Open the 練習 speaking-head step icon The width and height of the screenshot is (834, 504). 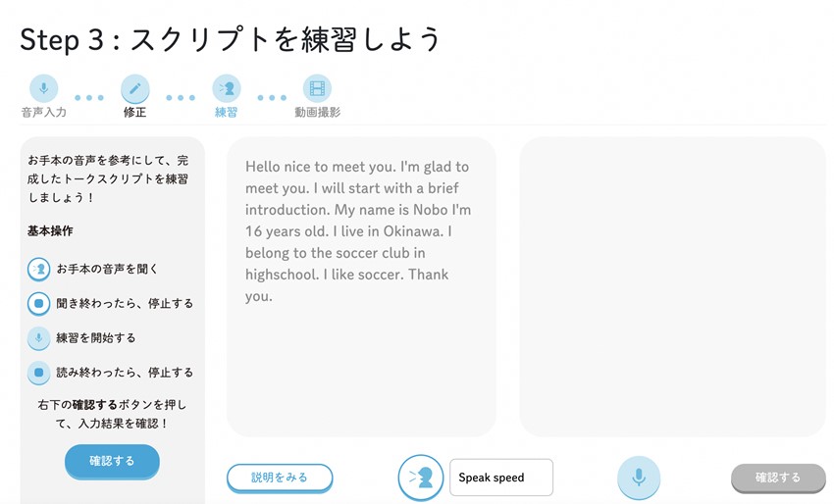coord(227,88)
